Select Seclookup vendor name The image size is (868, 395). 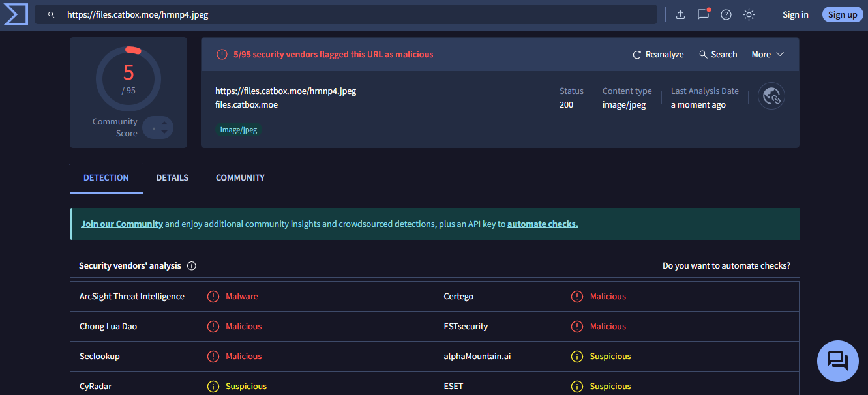point(100,357)
